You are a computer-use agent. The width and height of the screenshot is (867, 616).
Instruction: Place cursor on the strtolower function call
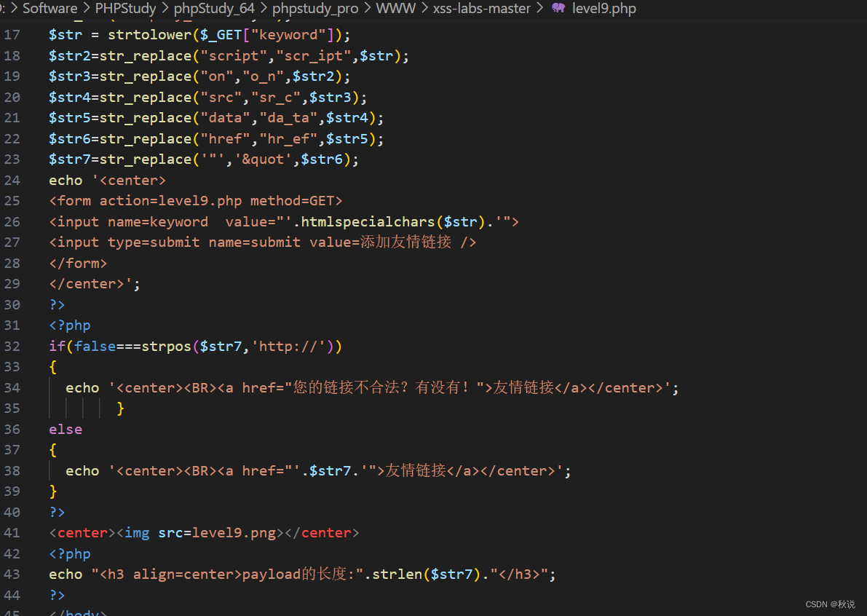[x=149, y=34]
